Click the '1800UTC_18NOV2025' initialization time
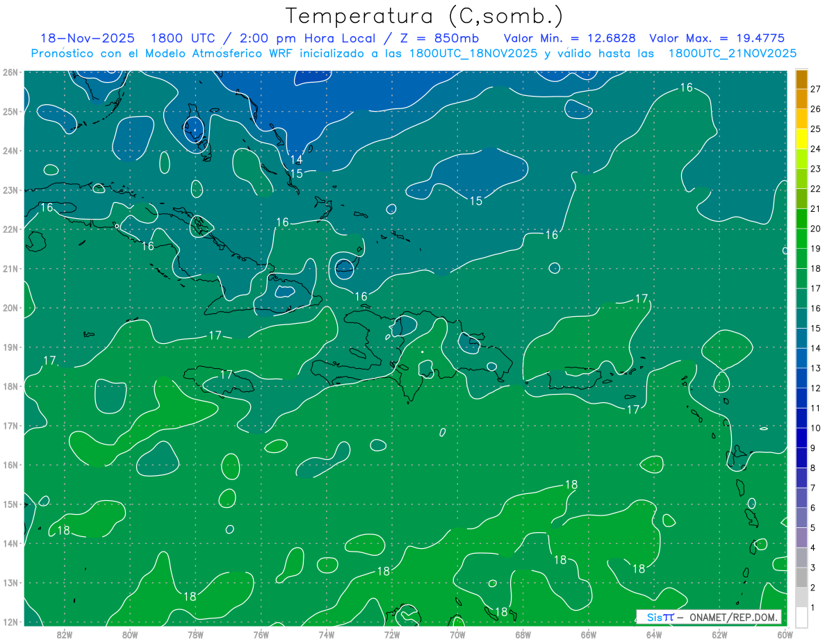The height and width of the screenshot is (644, 834). pyautogui.click(x=473, y=53)
